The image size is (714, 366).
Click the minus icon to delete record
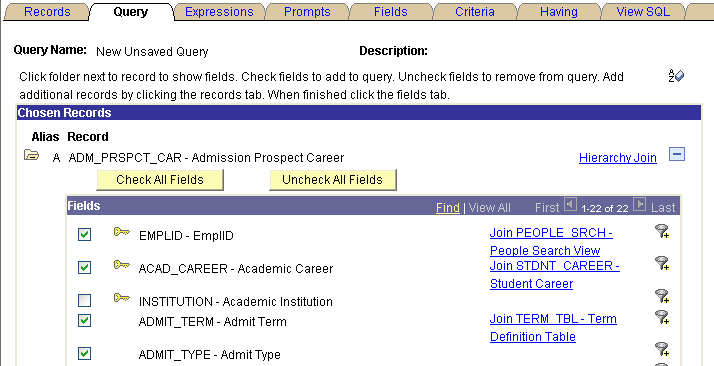click(677, 154)
